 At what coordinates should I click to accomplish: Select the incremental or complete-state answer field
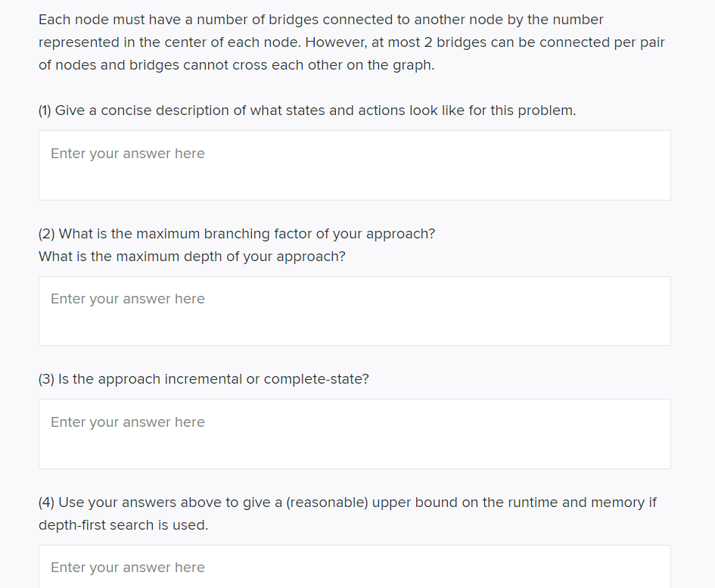click(x=354, y=434)
